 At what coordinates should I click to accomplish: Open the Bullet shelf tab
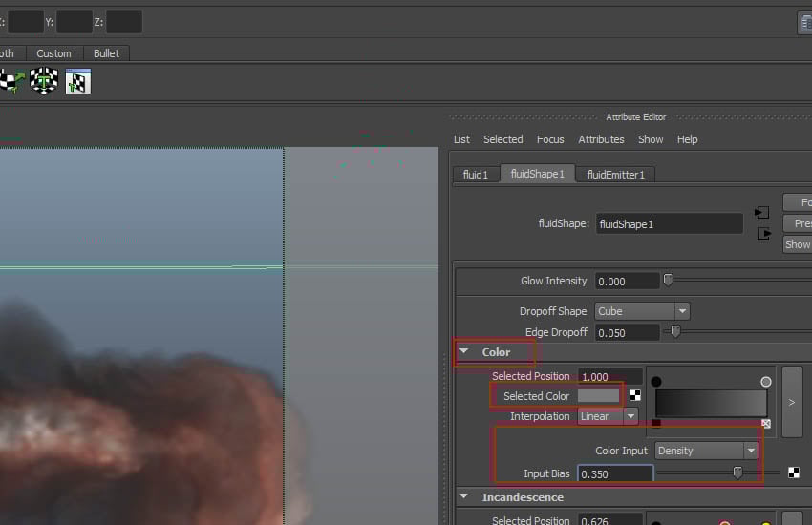pyautogui.click(x=106, y=53)
